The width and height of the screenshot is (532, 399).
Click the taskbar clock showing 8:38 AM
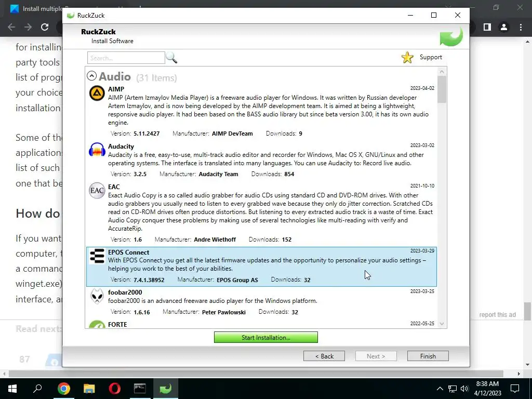487,389
